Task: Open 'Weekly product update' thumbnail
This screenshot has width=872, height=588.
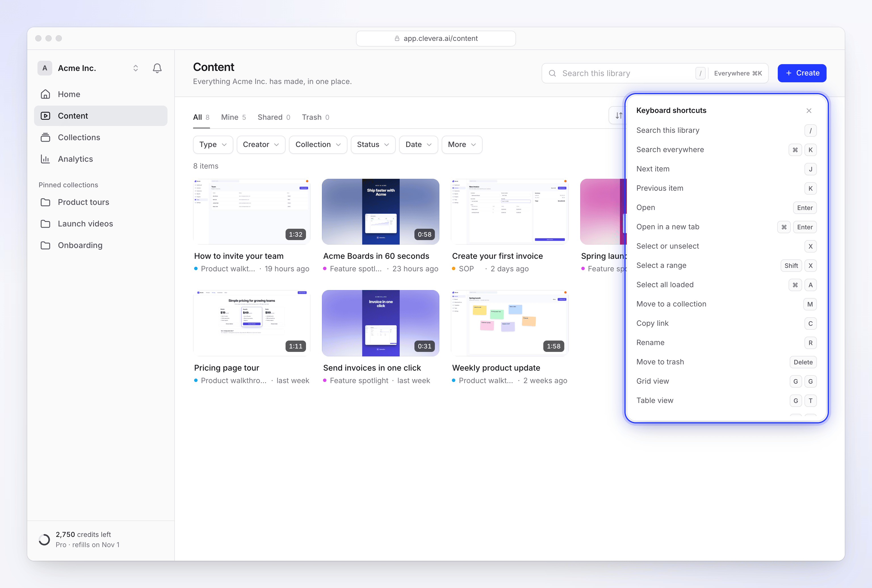Action: (510, 323)
